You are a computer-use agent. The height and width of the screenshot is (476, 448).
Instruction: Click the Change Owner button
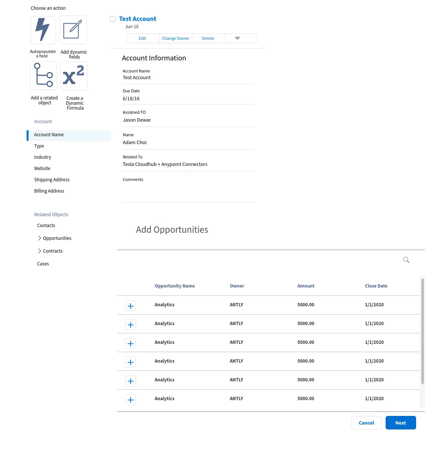[x=175, y=38]
